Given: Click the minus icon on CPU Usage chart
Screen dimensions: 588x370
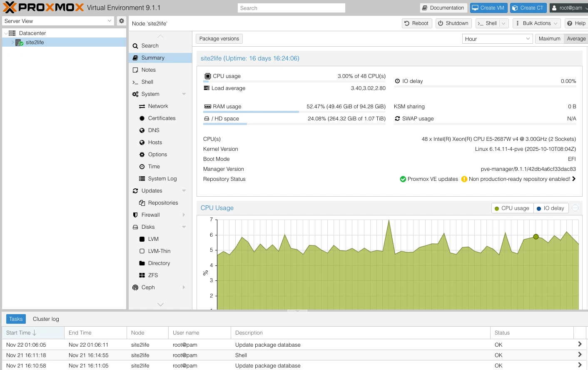Looking at the screenshot, I should 575,208.
